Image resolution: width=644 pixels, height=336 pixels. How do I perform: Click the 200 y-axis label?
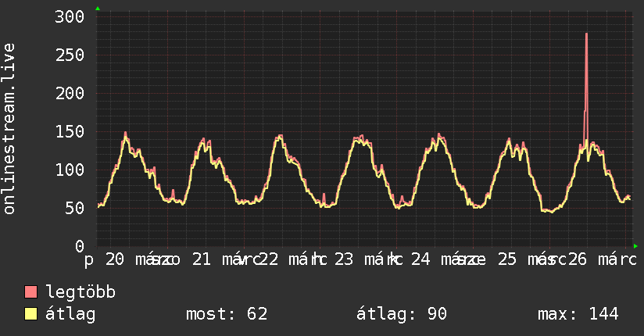[70, 93]
